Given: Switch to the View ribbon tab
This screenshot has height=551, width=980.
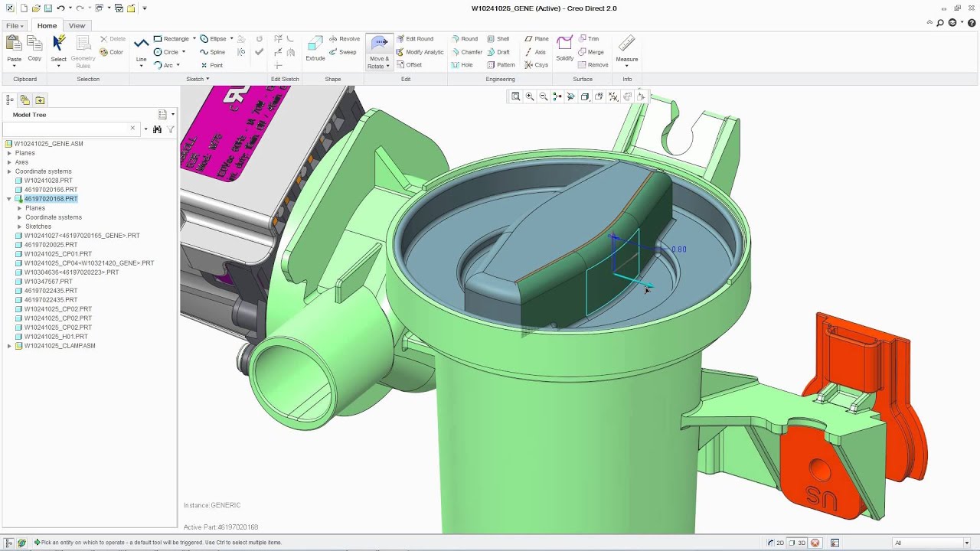Looking at the screenshot, I should 77,25.
